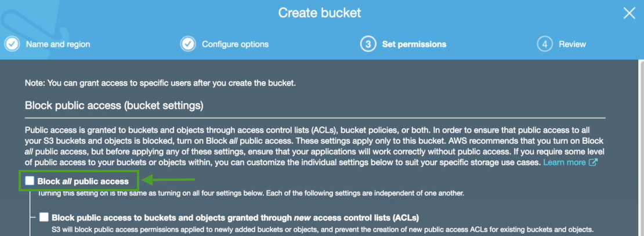
Task: Click the external link icon beside Learn more
Action: [593, 162]
